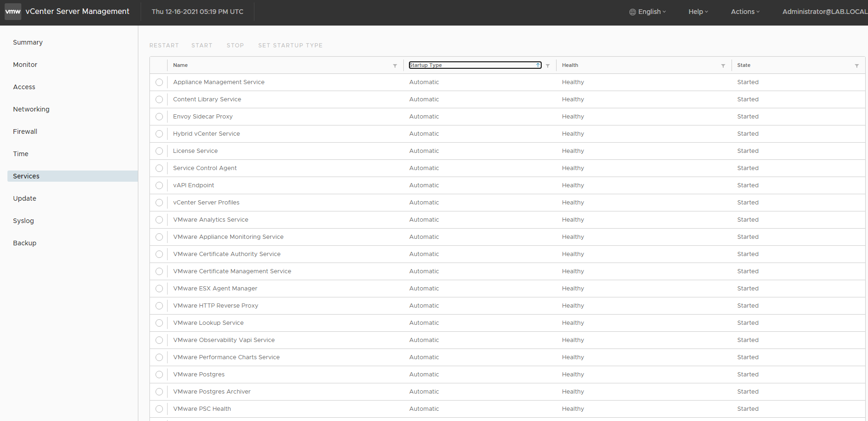Click the VMware Appliance Monitoring Service name
Screen dimensions: 868x421
click(228, 237)
